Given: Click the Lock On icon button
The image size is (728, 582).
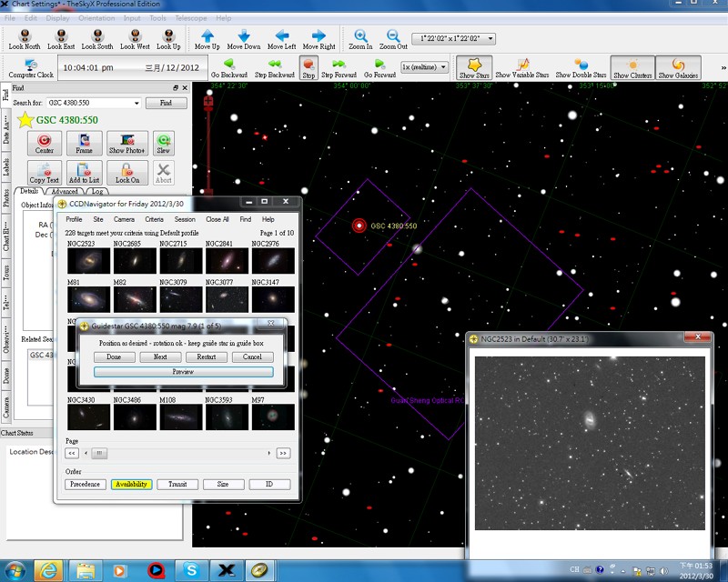Looking at the screenshot, I should pyautogui.click(x=127, y=172).
